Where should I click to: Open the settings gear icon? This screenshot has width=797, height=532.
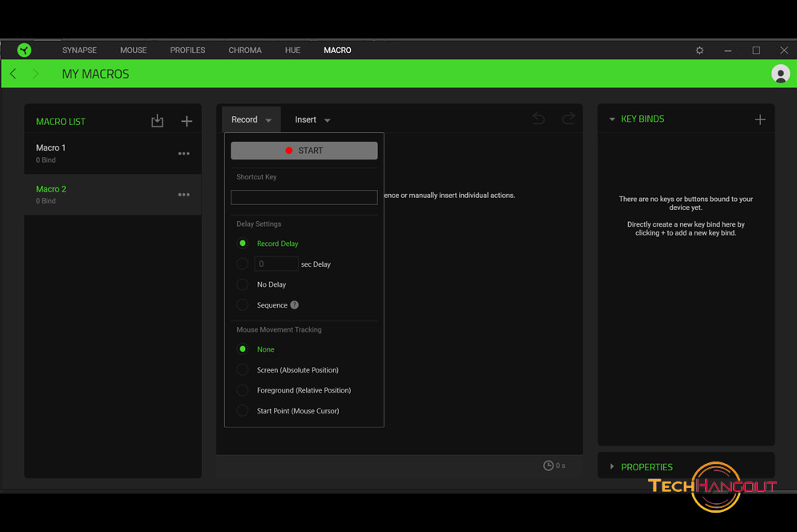coord(699,50)
